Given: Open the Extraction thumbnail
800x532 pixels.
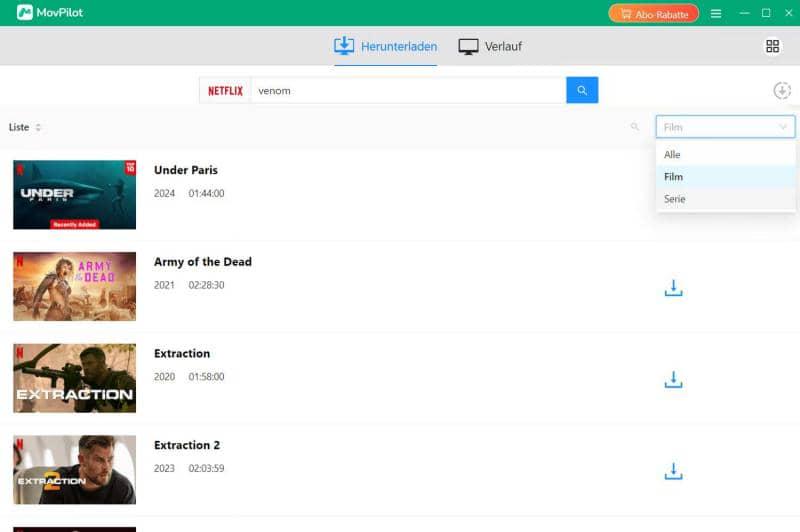Looking at the screenshot, I should (x=74, y=378).
